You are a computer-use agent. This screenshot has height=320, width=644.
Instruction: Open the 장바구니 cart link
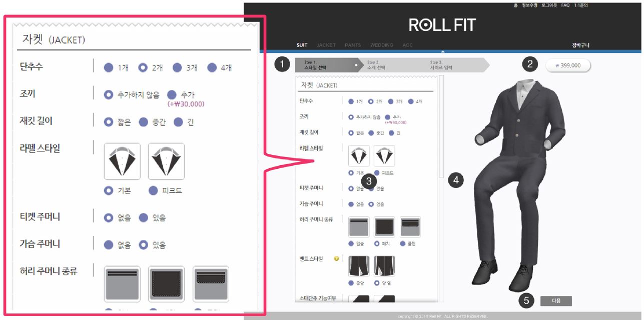pos(580,45)
